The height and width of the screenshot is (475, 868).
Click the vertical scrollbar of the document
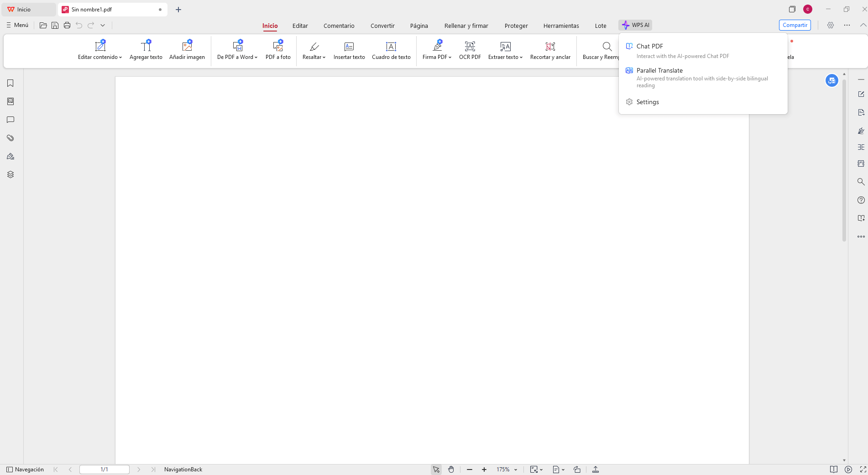pyautogui.click(x=844, y=160)
